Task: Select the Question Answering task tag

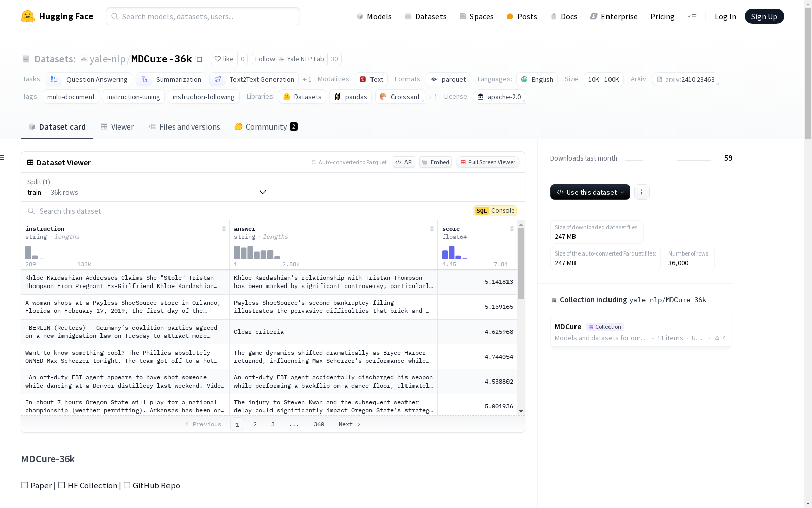Action: [89, 79]
